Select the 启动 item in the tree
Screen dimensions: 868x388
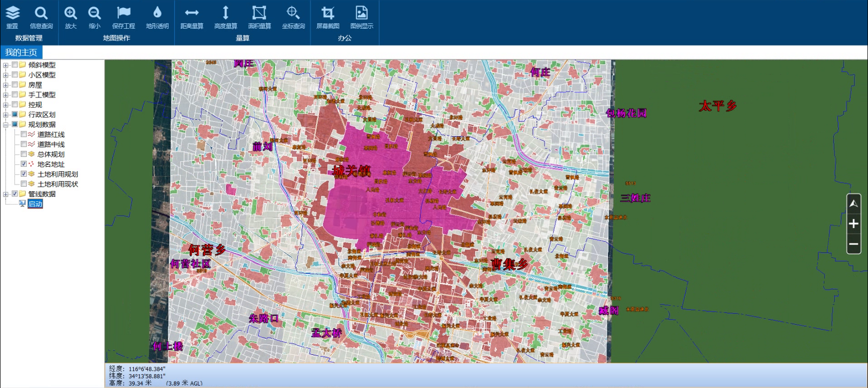click(35, 204)
